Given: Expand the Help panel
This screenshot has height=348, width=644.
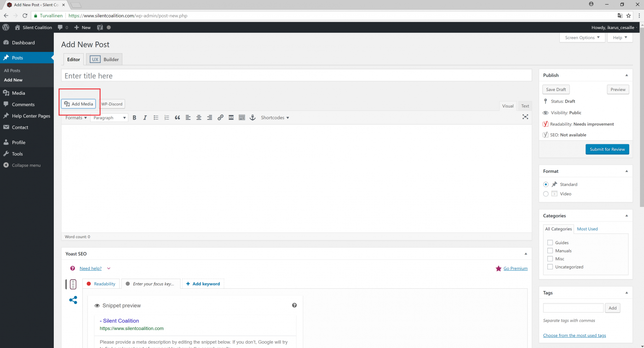Looking at the screenshot, I should tap(620, 38).
